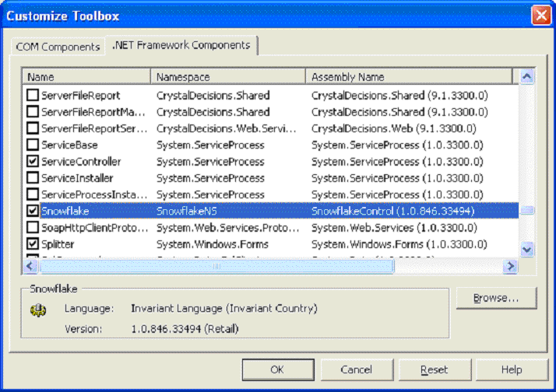The image size is (556, 392).
Task: Close the Customize Toolbox dialog
Action: point(540,16)
